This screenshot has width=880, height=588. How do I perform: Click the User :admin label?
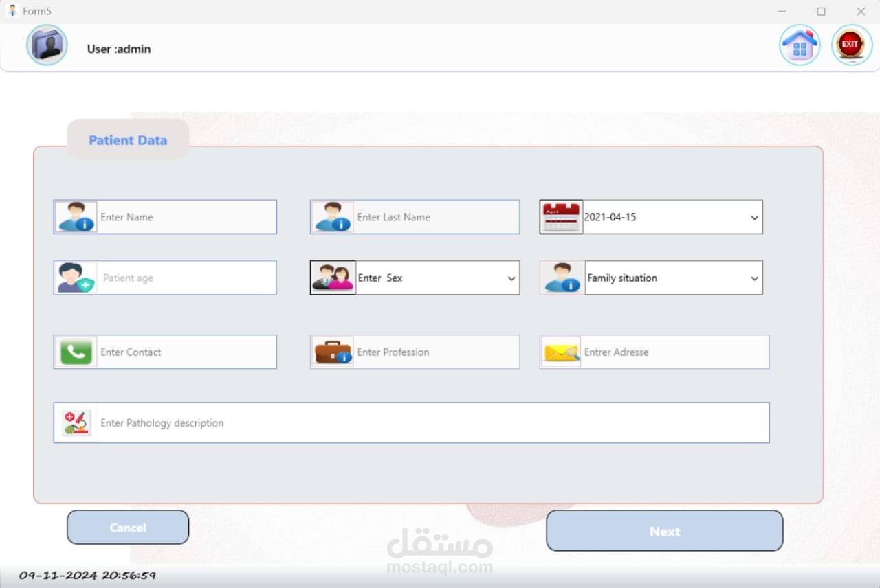(x=119, y=49)
